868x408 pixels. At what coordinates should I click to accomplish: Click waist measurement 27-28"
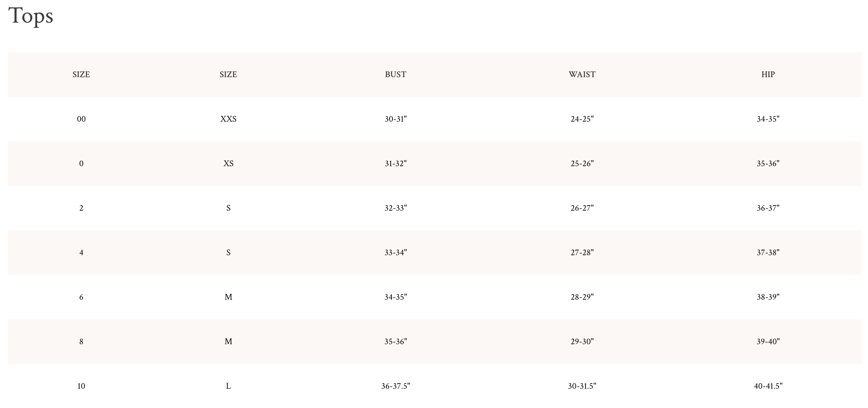[582, 253]
